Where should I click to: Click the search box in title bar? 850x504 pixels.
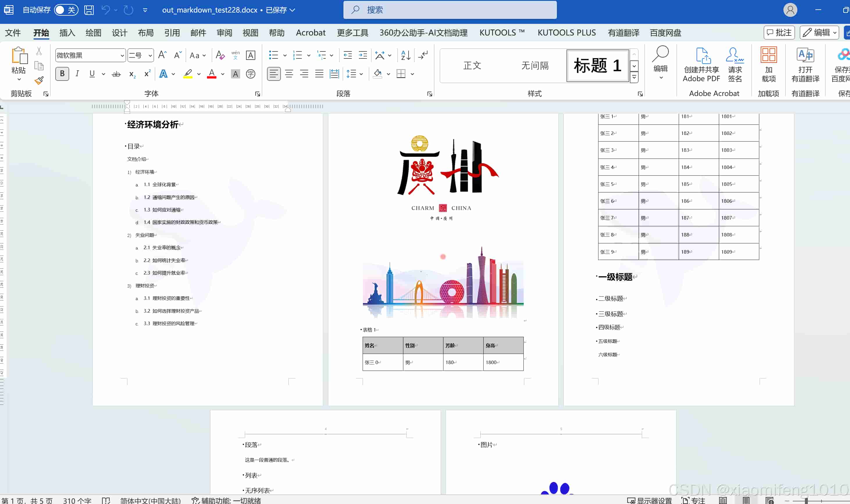coord(450,10)
